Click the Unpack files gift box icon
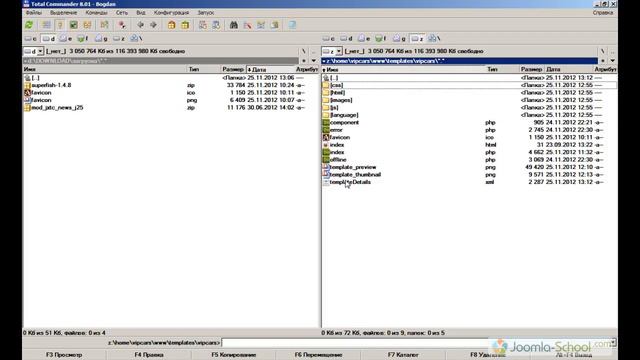 point(185,25)
